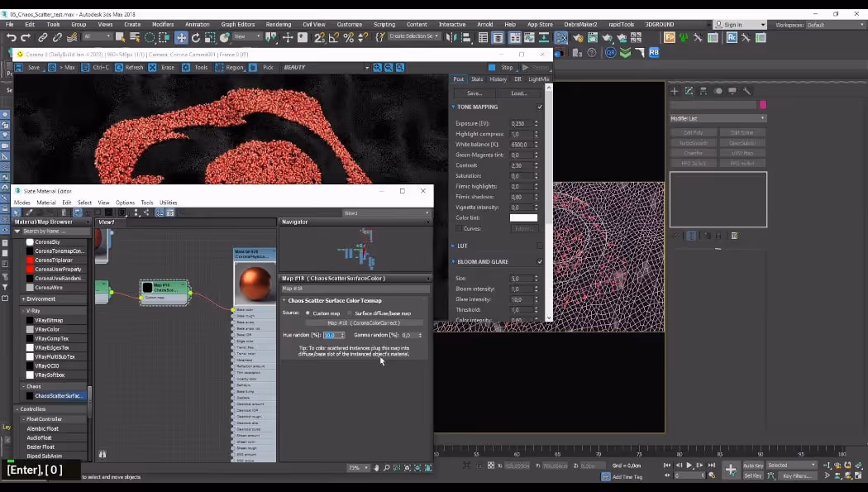Select the Move tool in the main toolbar

point(180,40)
